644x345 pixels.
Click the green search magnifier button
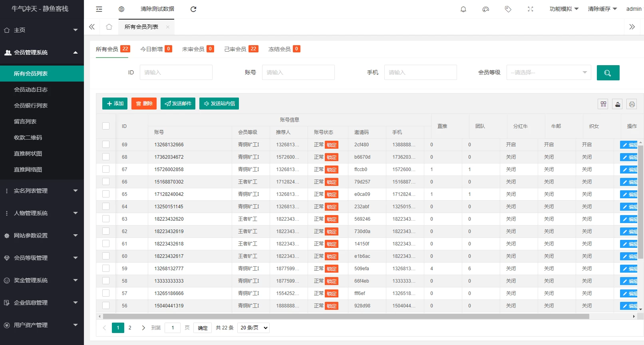click(x=608, y=73)
